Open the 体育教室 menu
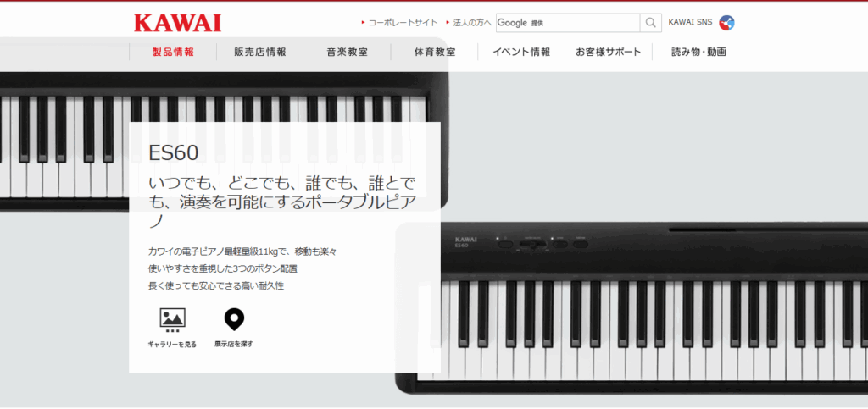Viewport: 868px width, 409px height. pyautogui.click(x=435, y=52)
